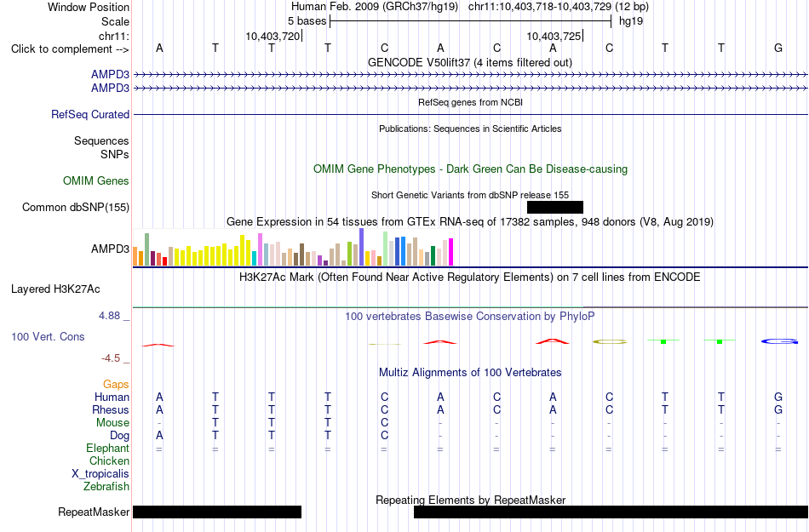The image size is (809, 532).
Task: Open 'RefSeq genes from NCBI' track title
Action: coord(470,102)
